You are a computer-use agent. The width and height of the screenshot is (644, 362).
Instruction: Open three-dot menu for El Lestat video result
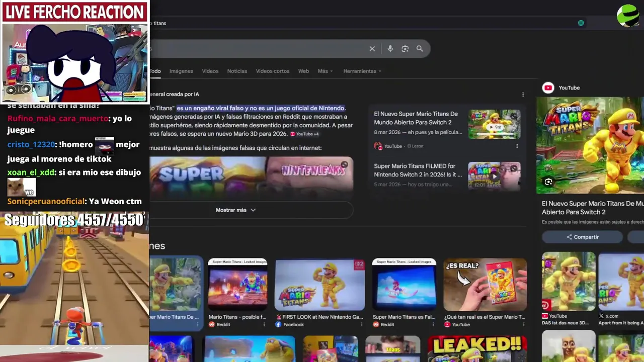click(x=517, y=146)
